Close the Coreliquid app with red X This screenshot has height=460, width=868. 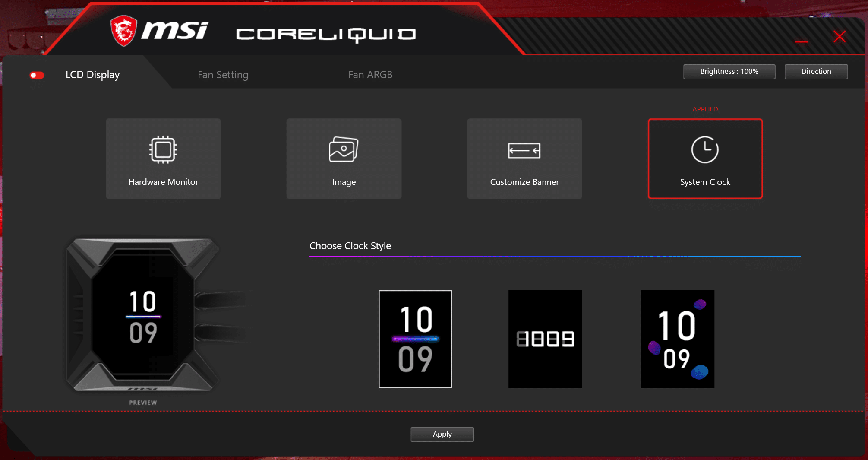pyautogui.click(x=839, y=37)
